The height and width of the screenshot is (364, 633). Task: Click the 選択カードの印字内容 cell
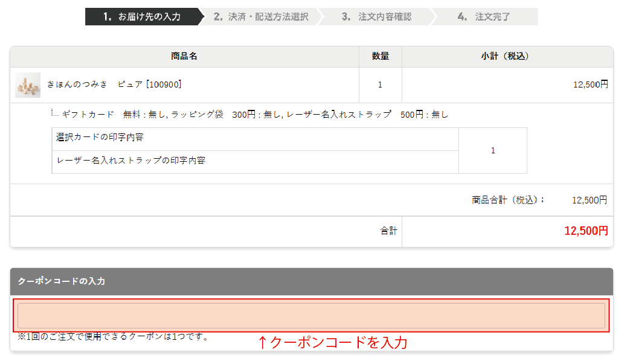(x=100, y=138)
